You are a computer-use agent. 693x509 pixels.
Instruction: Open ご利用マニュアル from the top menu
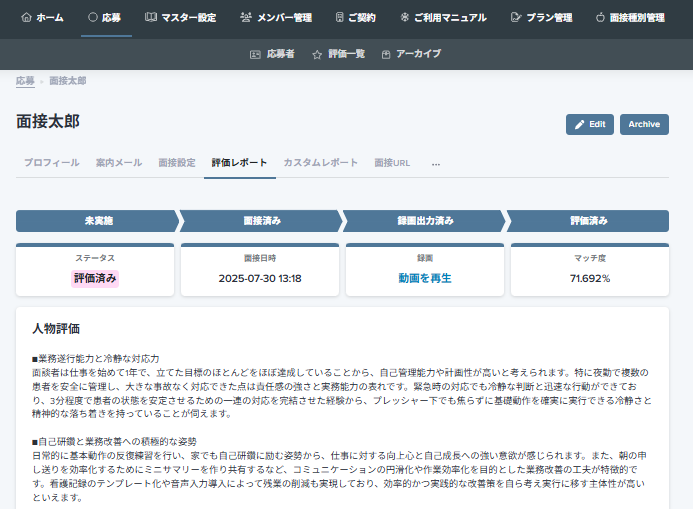pos(444,18)
